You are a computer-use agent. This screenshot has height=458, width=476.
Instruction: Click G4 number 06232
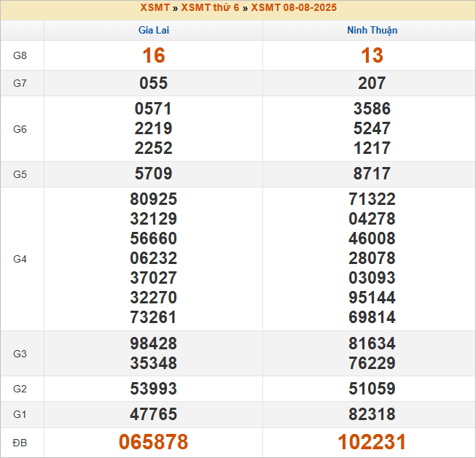(x=154, y=258)
